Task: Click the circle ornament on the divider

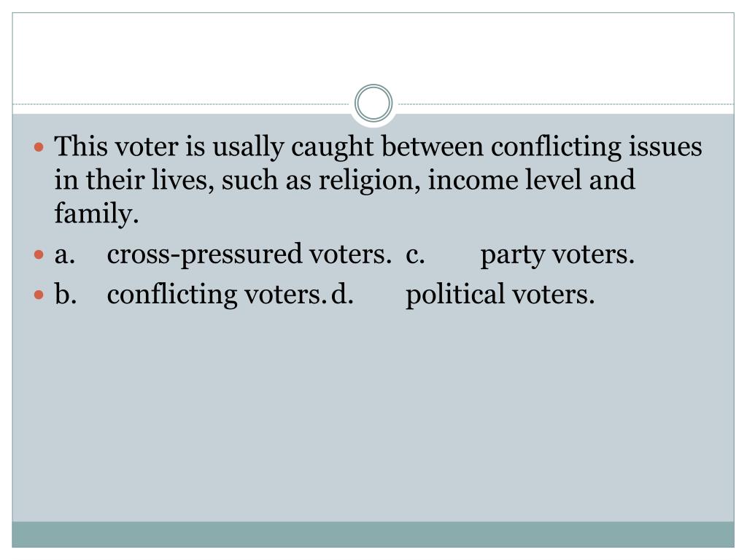Action: 373,103
